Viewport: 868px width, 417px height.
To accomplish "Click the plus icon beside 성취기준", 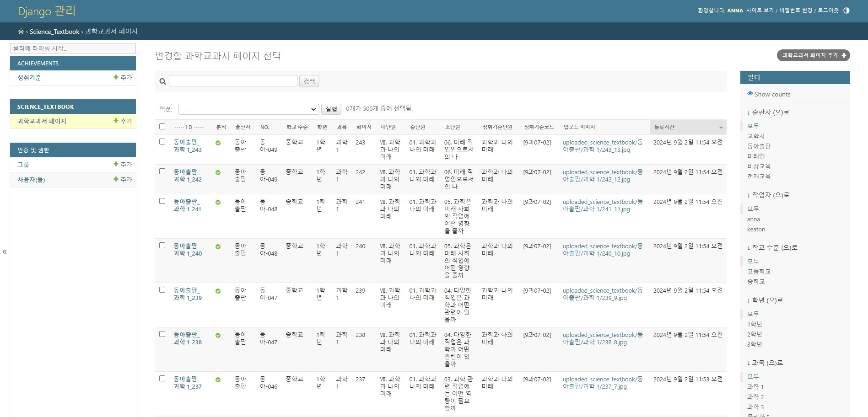I will [x=116, y=77].
